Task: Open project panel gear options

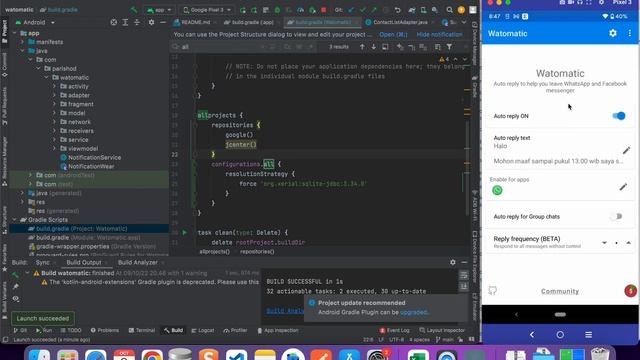Action: pyautogui.click(x=151, y=22)
